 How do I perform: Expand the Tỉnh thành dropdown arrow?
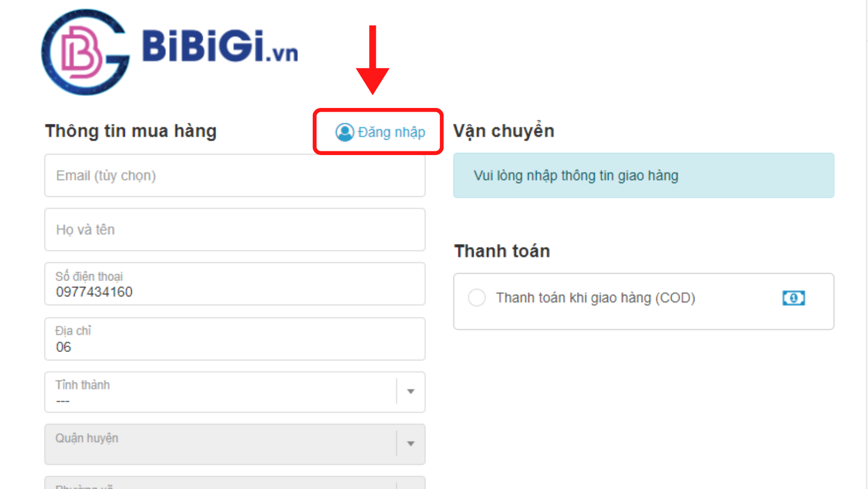click(x=411, y=392)
